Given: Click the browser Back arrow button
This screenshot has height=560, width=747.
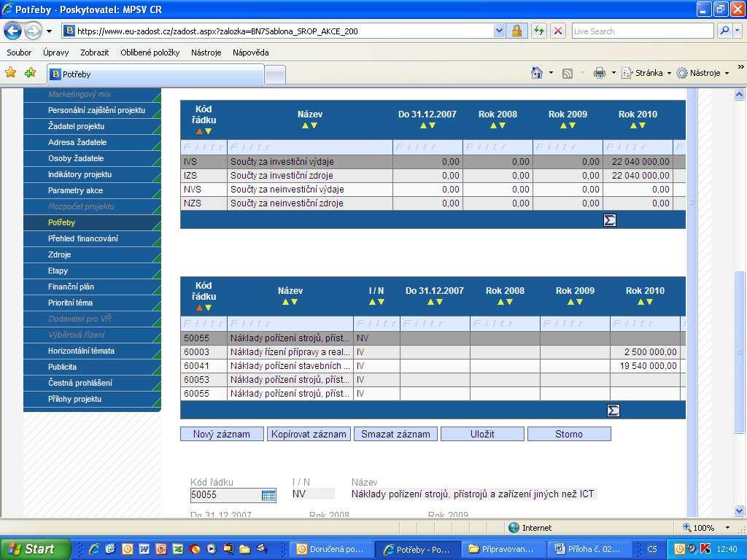Looking at the screenshot, I should (13, 31).
